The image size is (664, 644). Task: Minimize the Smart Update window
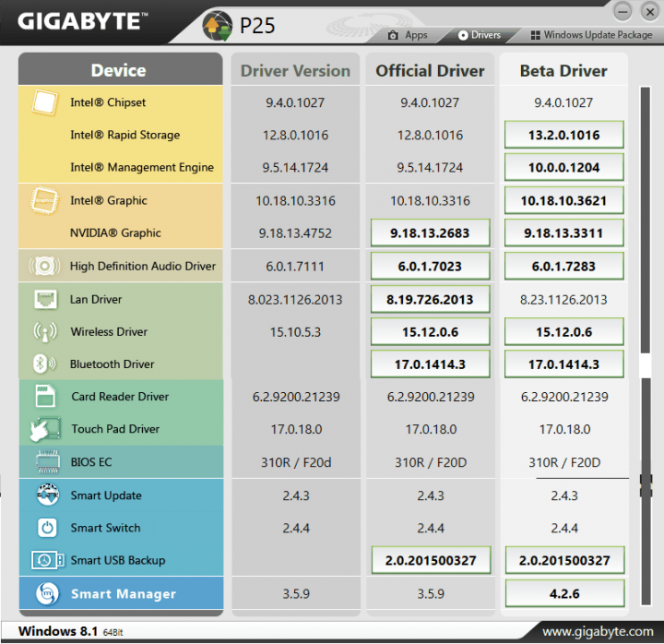click(x=622, y=12)
